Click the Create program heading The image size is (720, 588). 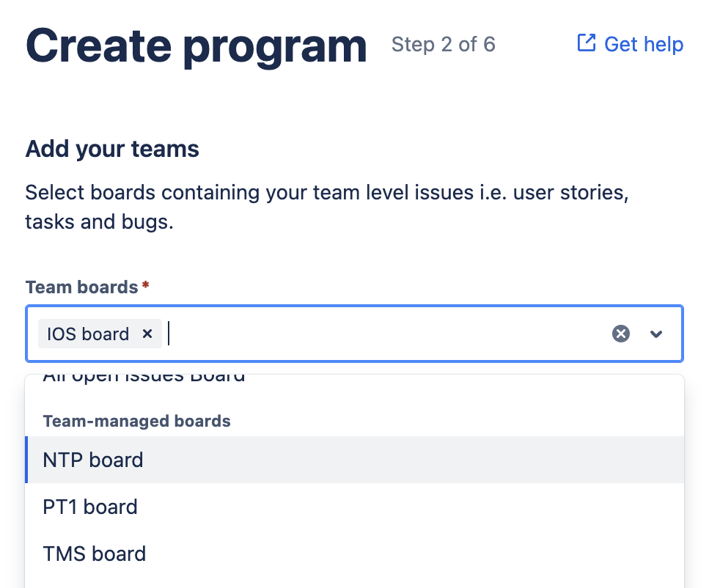[x=196, y=45]
